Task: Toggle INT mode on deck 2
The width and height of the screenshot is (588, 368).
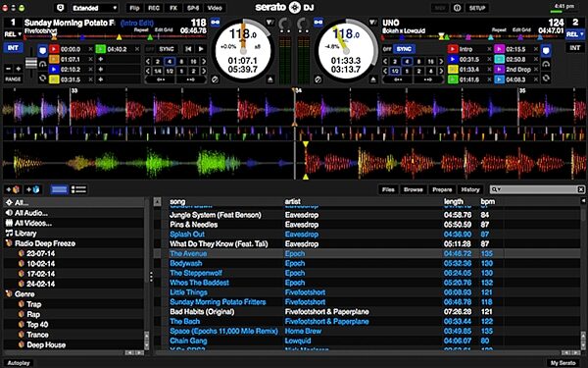Action: click(575, 48)
